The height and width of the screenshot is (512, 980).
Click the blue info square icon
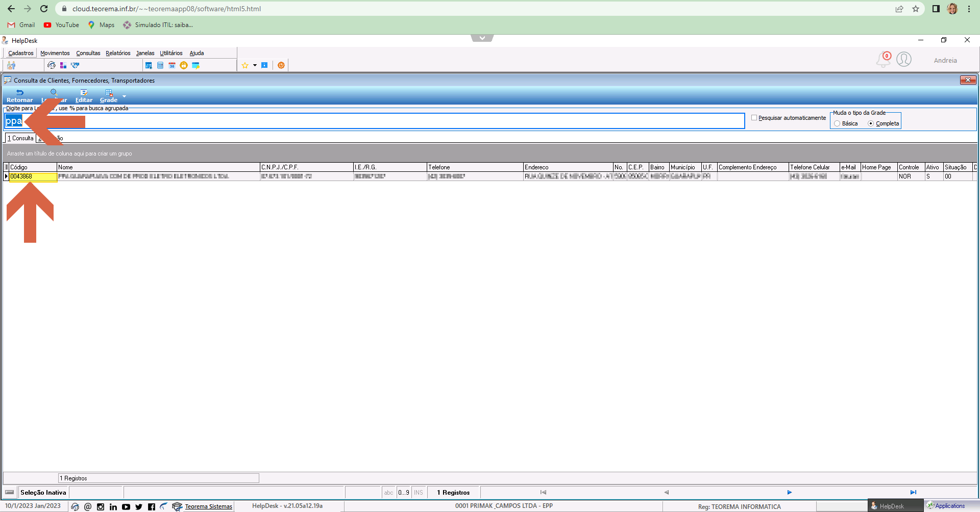click(264, 65)
